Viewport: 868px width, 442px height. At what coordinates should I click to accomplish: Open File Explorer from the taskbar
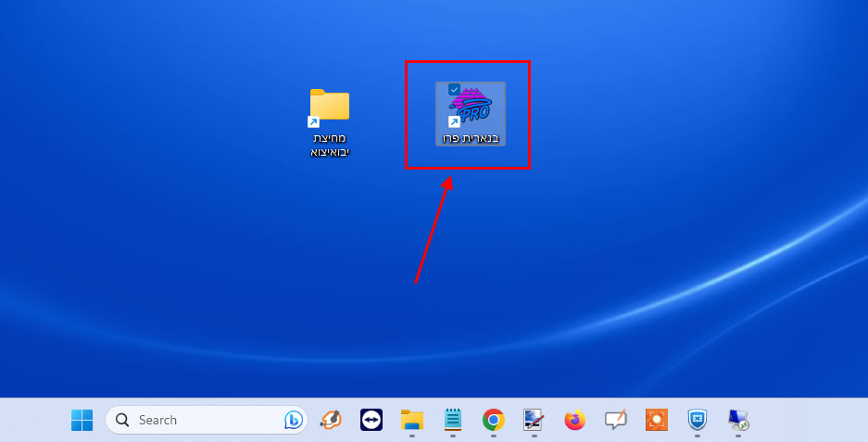coord(412,420)
